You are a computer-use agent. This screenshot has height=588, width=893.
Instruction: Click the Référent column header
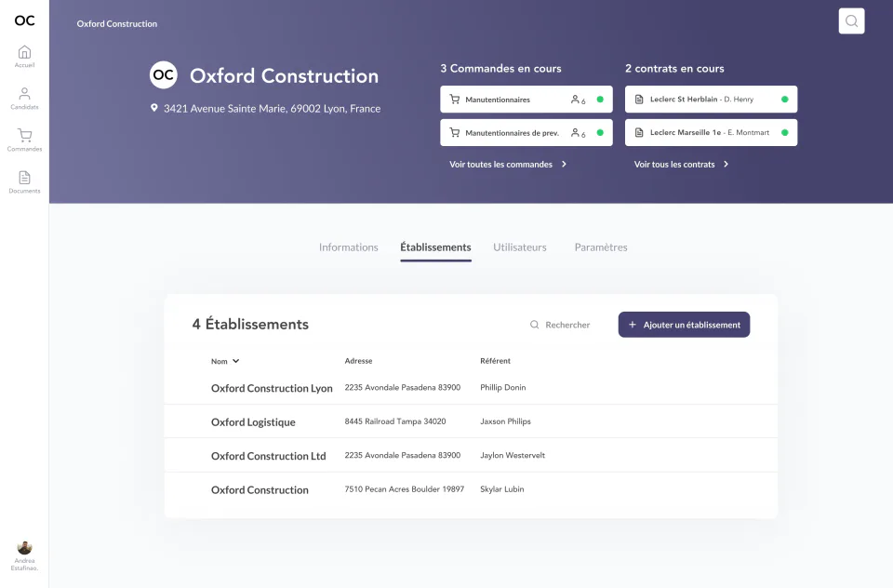click(495, 361)
